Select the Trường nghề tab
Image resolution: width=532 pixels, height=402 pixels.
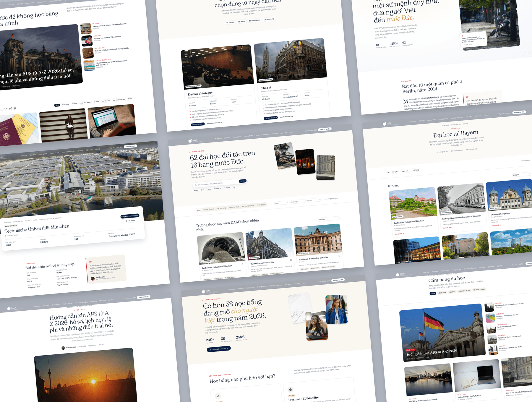tap(261, 205)
